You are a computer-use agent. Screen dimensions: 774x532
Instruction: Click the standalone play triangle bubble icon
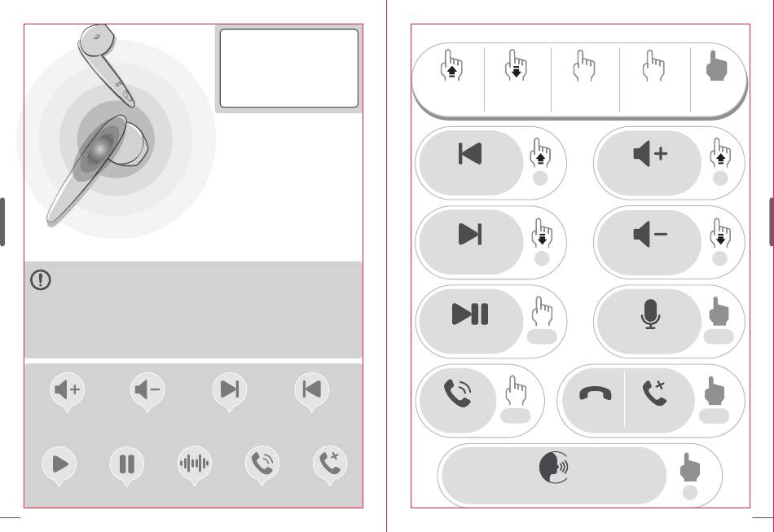[59, 465]
